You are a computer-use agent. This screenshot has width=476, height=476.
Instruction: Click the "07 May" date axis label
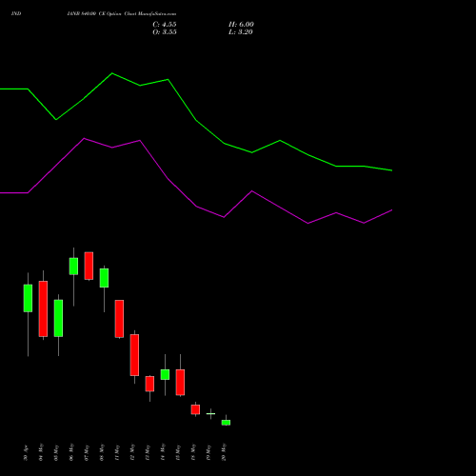coord(87,452)
